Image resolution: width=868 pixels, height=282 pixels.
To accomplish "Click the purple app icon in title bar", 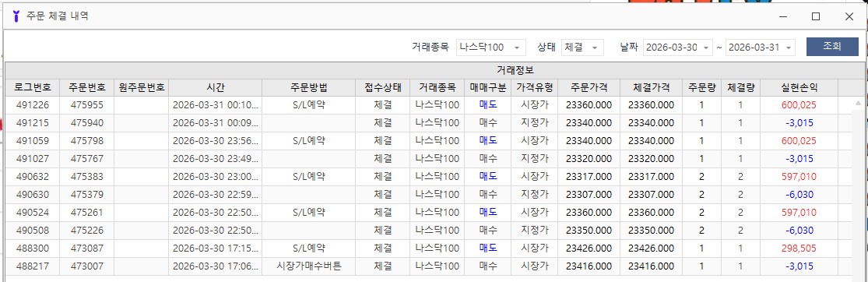I will tap(16, 16).
